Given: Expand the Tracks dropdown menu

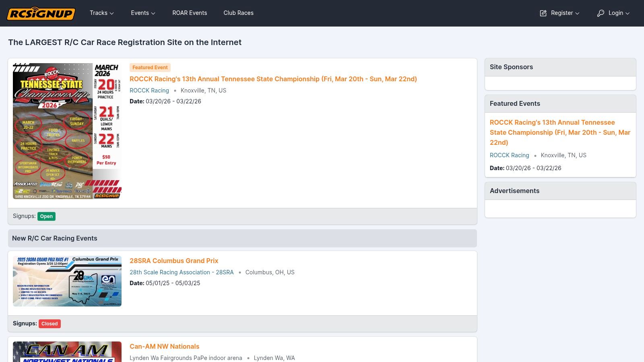Looking at the screenshot, I should point(102,13).
